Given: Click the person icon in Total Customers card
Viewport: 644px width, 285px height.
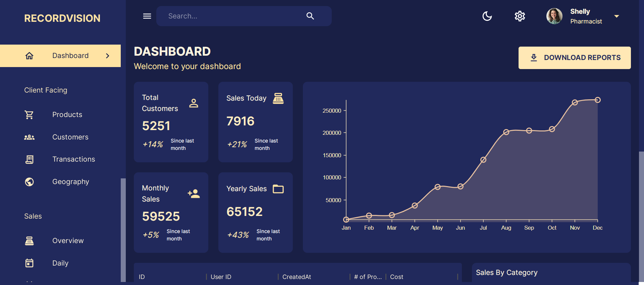Looking at the screenshot, I should pyautogui.click(x=194, y=103).
